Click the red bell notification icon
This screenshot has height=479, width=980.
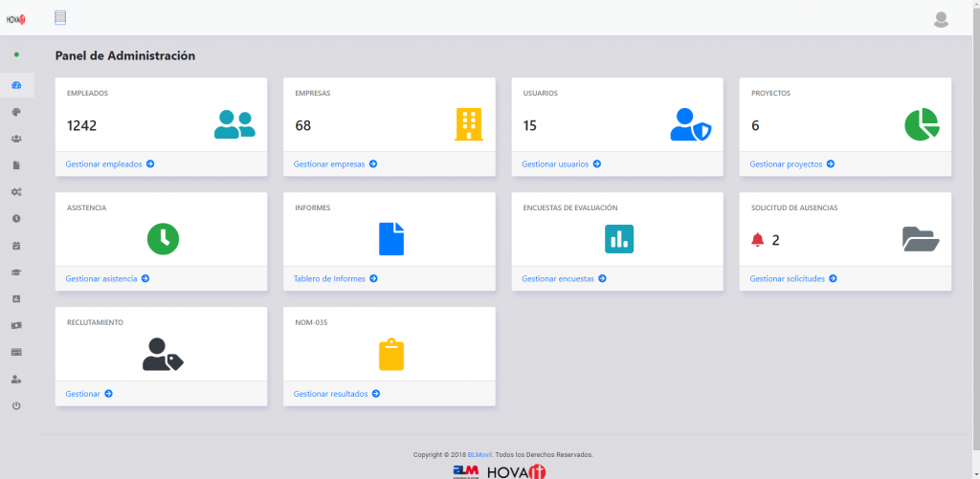coord(758,240)
